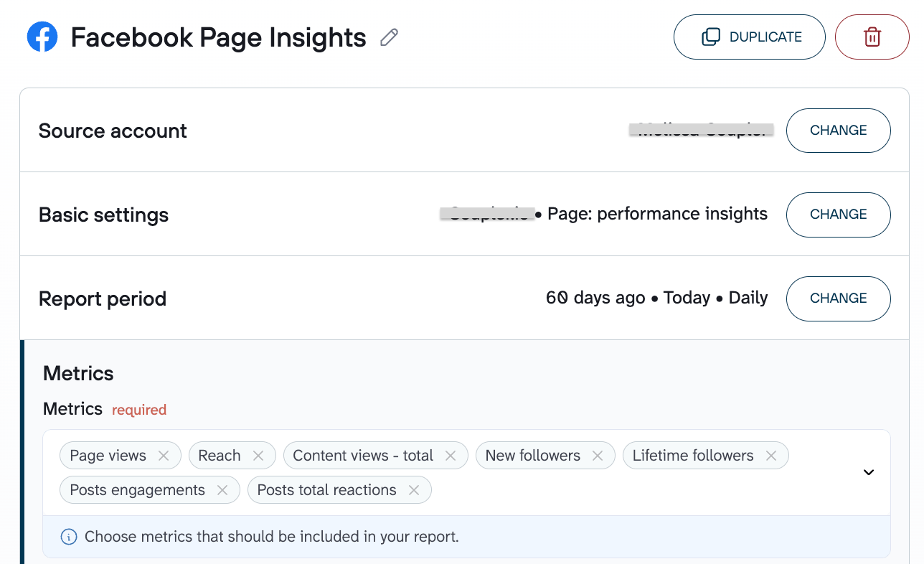The height and width of the screenshot is (564, 924).
Task: Click the Page: performance insights text
Action: coord(657,214)
